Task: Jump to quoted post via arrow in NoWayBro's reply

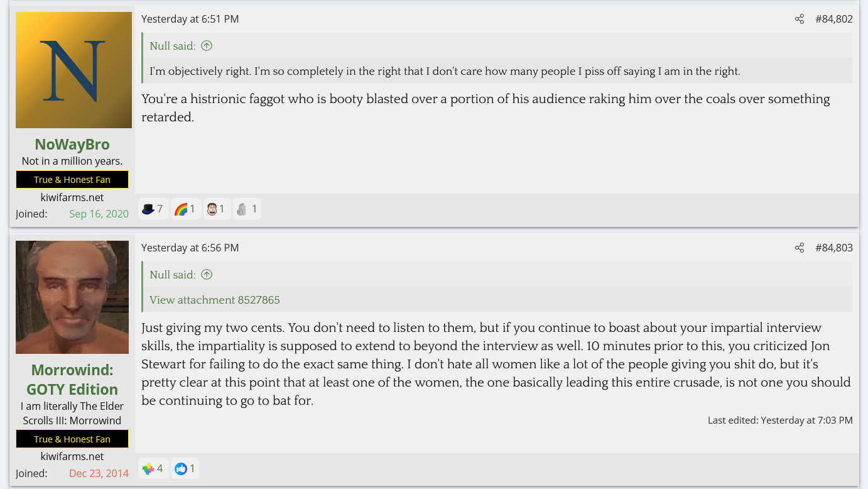Action: pyautogui.click(x=207, y=46)
